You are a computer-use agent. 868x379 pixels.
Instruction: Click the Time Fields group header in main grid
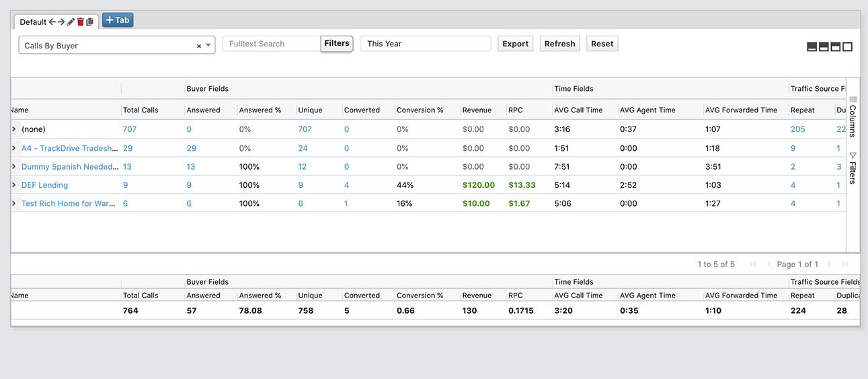point(574,88)
